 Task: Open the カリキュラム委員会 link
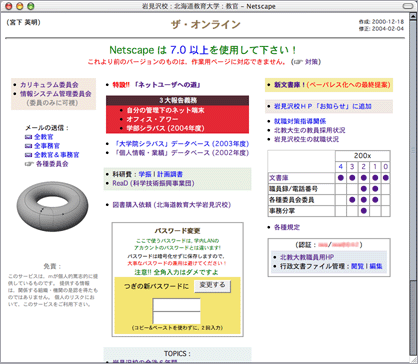(x=49, y=85)
